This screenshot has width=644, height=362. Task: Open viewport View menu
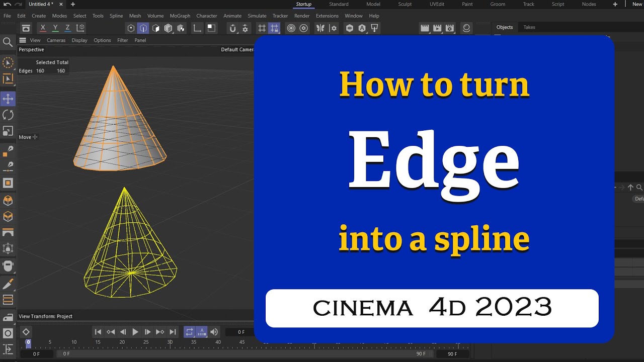[35, 40]
